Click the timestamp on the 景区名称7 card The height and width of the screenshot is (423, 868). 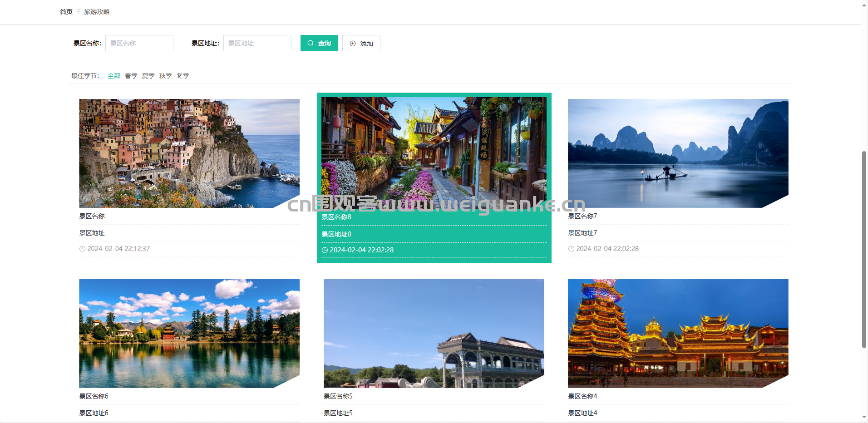[x=607, y=249]
